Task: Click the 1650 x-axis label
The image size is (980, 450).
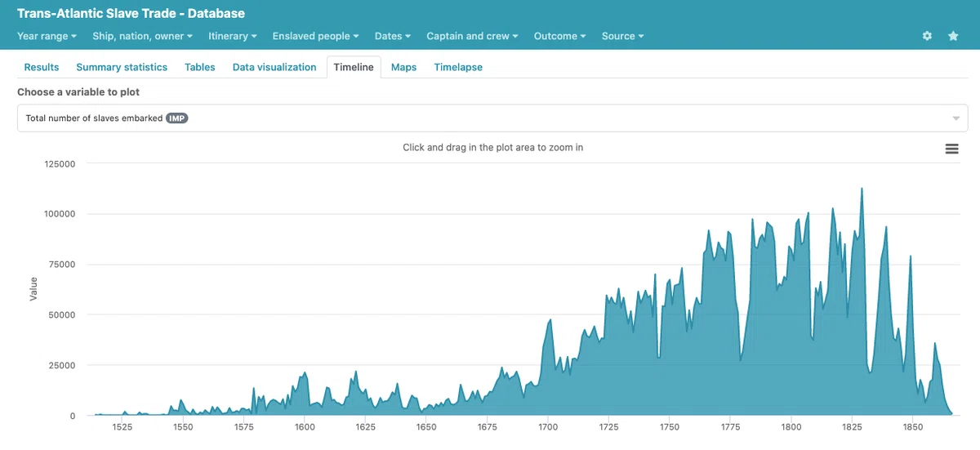Action: point(425,427)
